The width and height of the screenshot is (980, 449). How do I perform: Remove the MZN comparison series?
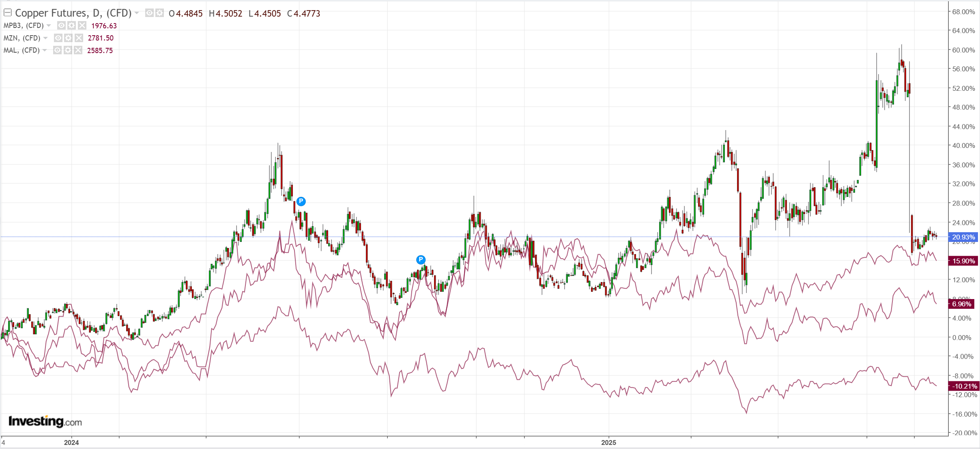pyautogui.click(x=79, y=38)
